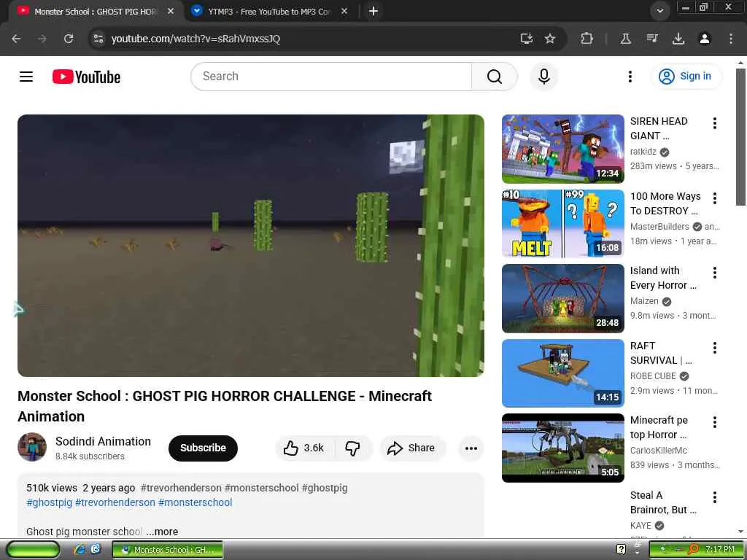Open Sodindi Animation channel avatar

coord(32,447)
